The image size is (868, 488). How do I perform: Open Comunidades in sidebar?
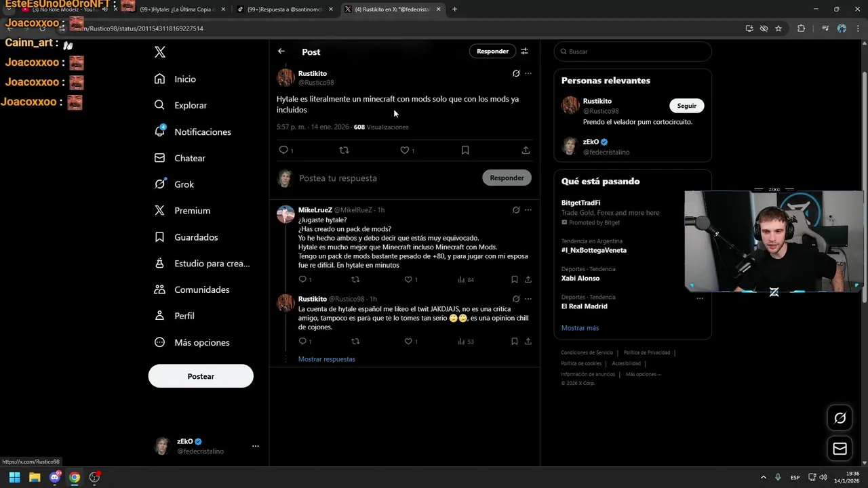pos(192,289)
